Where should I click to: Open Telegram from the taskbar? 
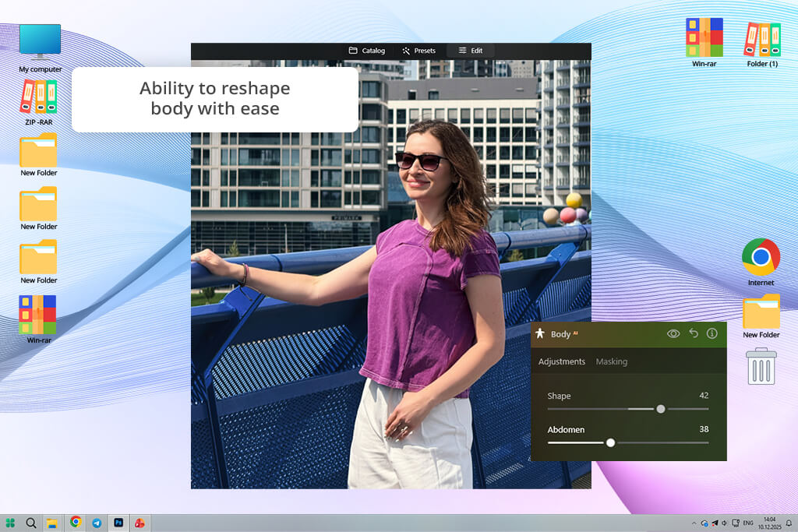pyautogui.click(x=97, y=523)
